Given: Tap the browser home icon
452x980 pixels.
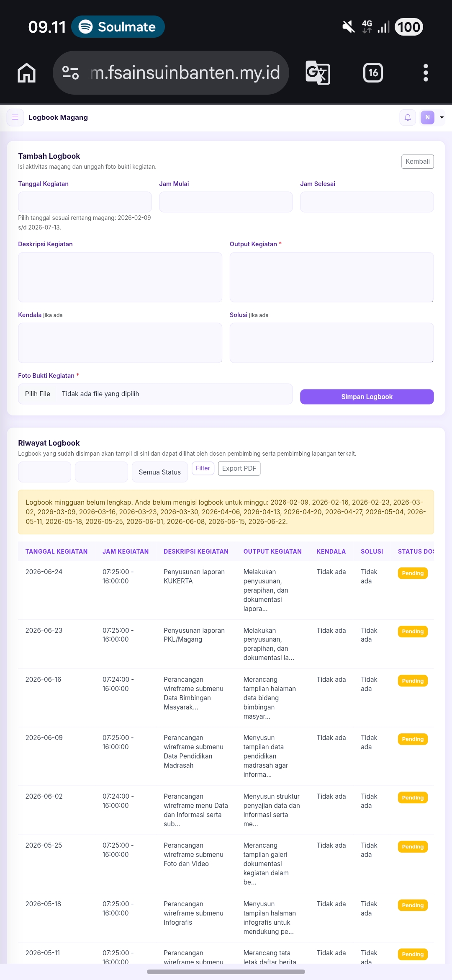Looking at the screenshot, I should click(x=27, y=73).
